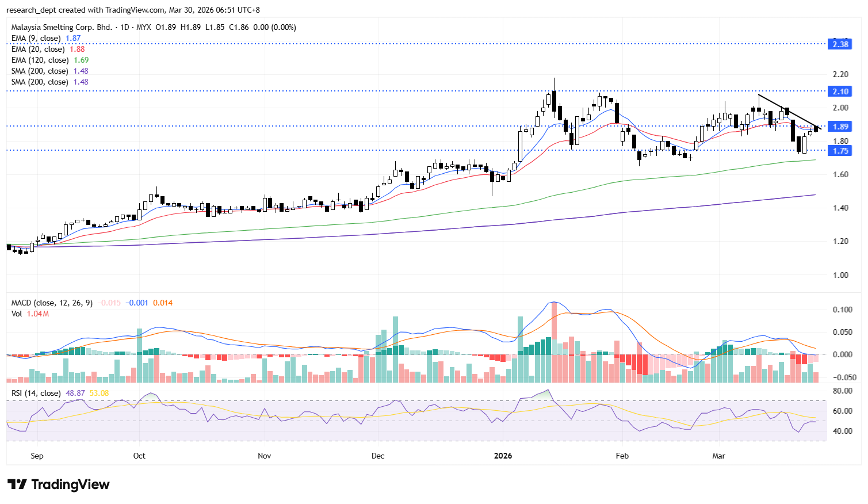The height and width of the screenshot is (504, 868).
Task: Select the 2.38 price level label
Action: 840,44
